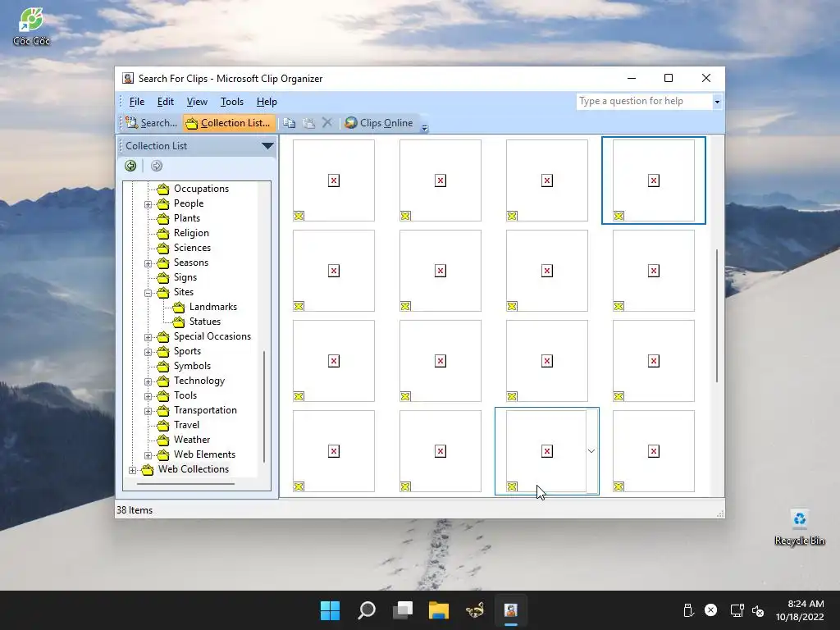Select the Occupations folder icon

163,189
